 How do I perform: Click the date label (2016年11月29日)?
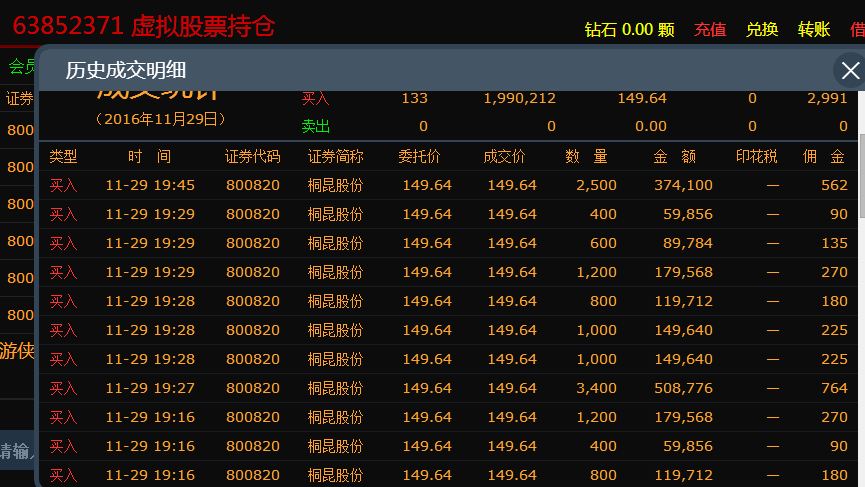click(x=160, y=119)
